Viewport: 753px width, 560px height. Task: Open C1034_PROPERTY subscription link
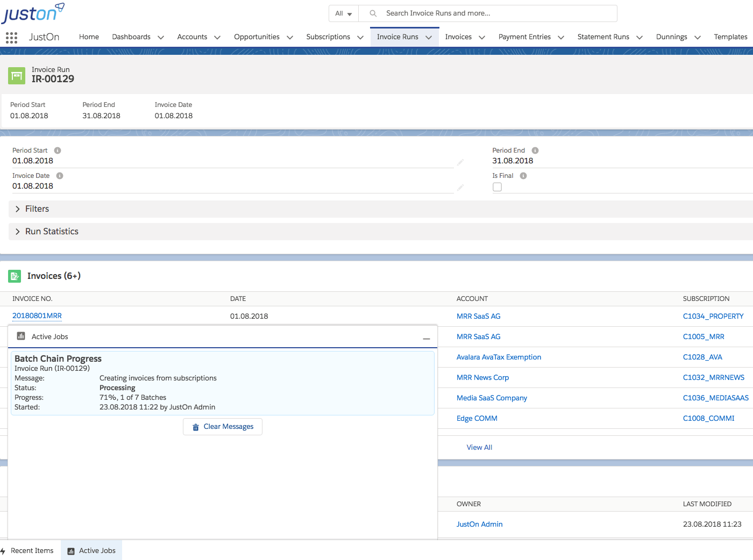point(713,317)
